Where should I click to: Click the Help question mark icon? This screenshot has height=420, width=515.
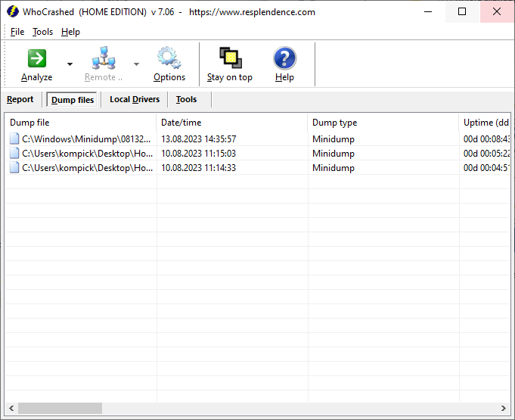click(284, 58)
